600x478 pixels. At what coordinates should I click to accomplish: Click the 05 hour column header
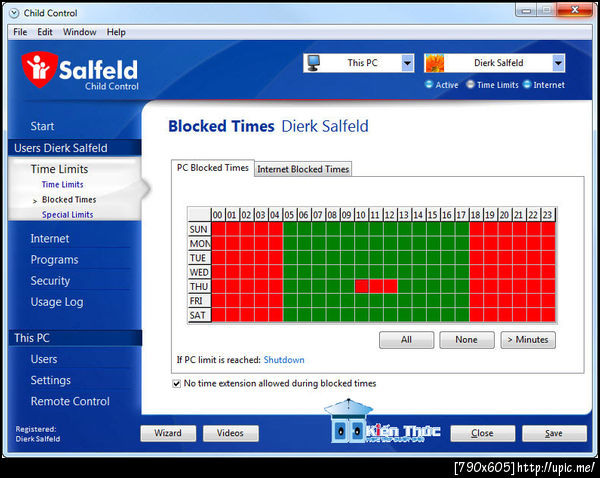(290, 215)
